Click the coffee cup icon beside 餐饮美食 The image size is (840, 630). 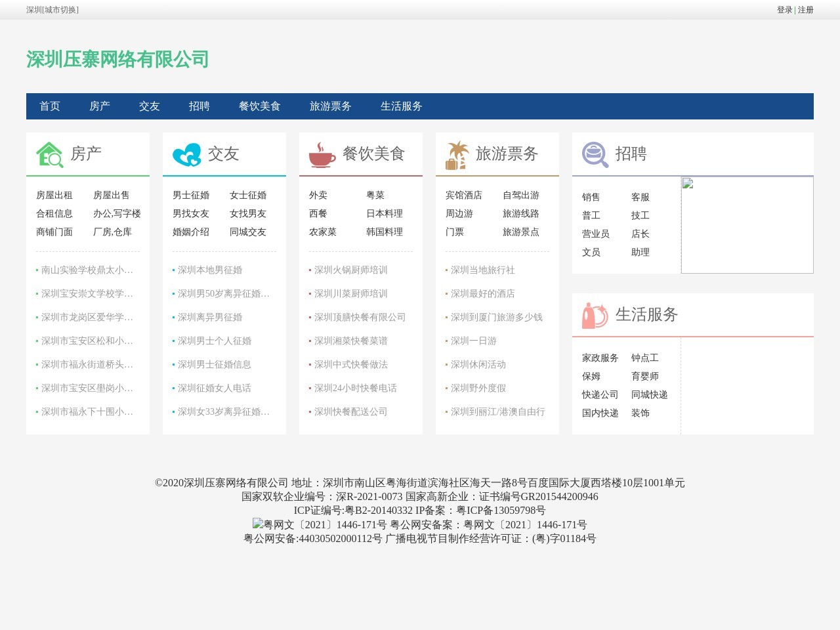(322, 154)
